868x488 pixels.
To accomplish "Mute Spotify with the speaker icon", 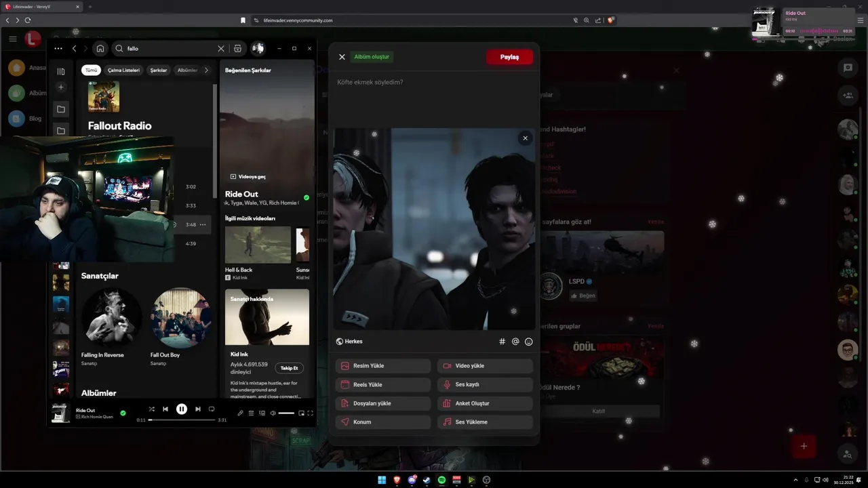I will (273, 413).
